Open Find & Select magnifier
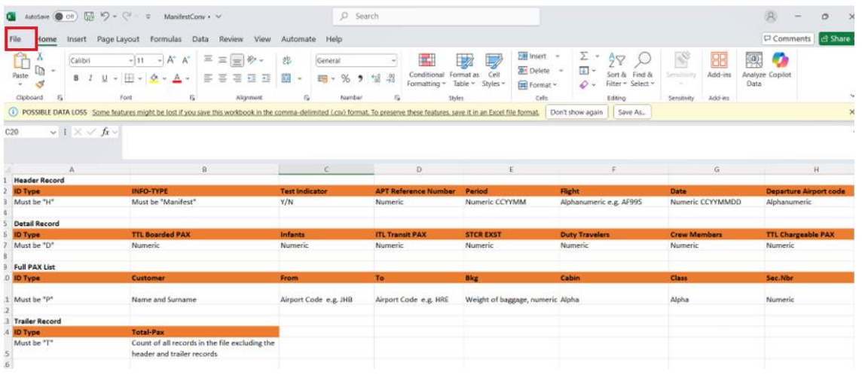Screen dimensions: 868x378 pos(643,69)
